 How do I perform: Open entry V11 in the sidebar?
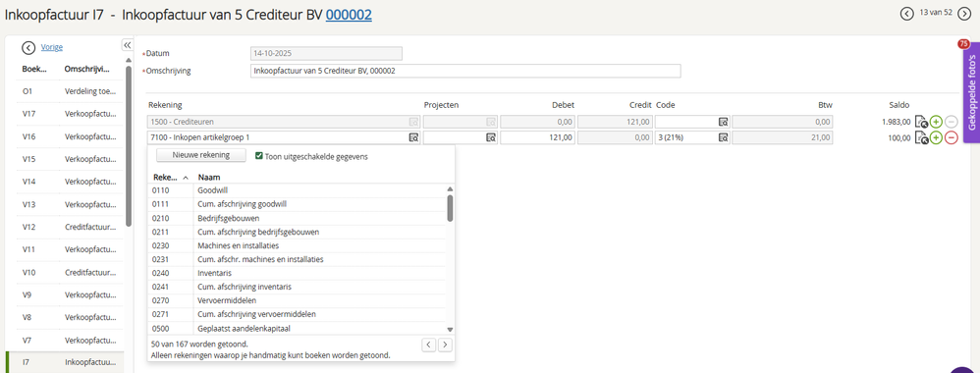coord(70,249)
